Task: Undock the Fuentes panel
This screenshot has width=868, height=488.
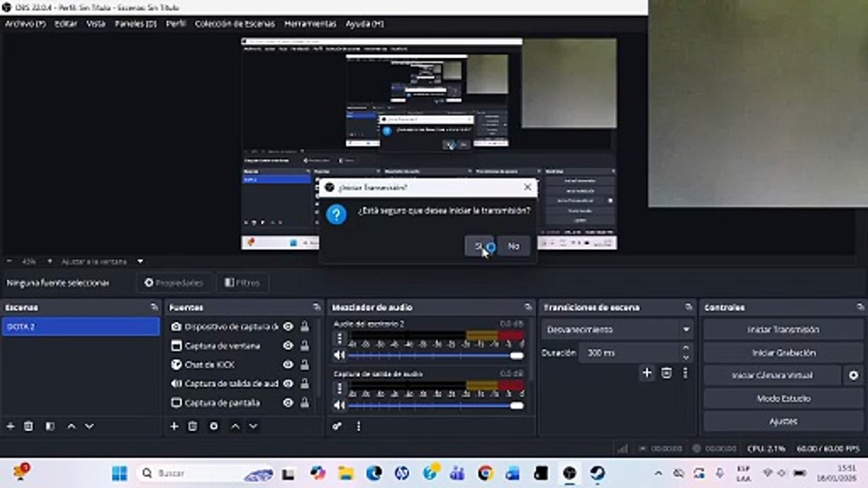Action: pyautogui.click(x=317, y=308)
